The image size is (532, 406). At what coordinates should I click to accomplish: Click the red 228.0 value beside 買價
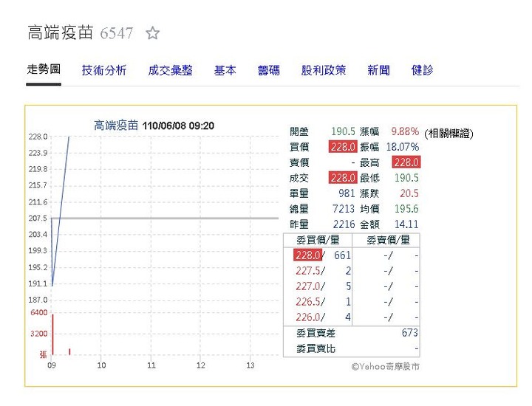[343, 147]
